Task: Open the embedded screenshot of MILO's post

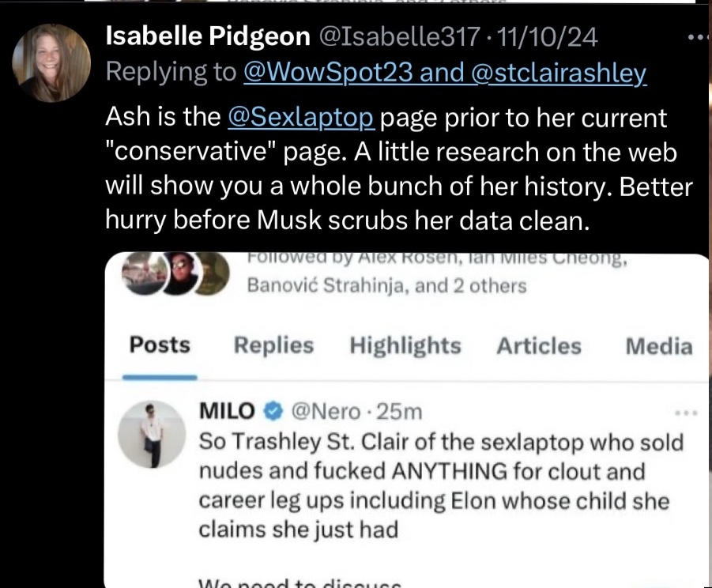Action: click(x=406, y=420)
